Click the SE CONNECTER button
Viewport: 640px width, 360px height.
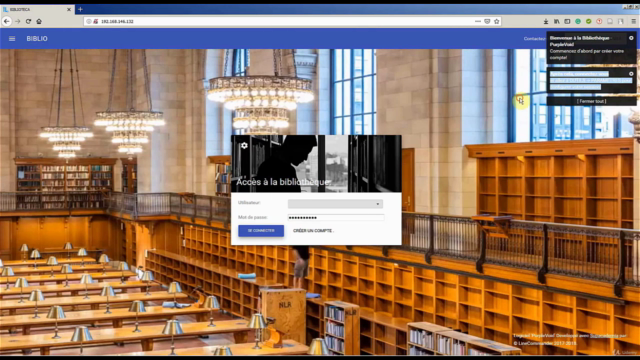261,231
